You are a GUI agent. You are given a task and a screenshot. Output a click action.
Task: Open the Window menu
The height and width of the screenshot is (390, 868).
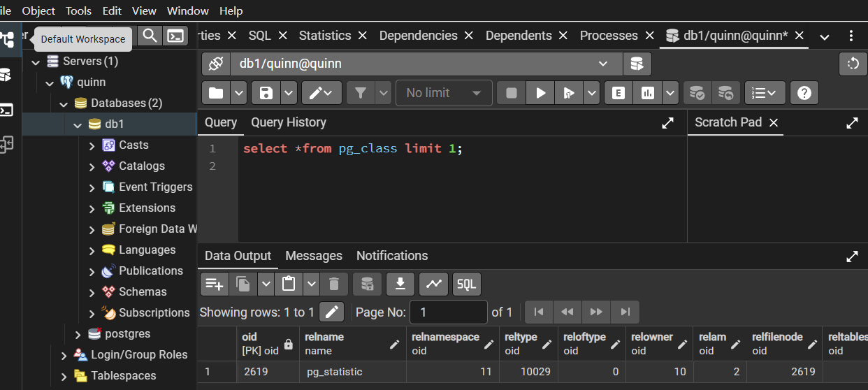187,10
